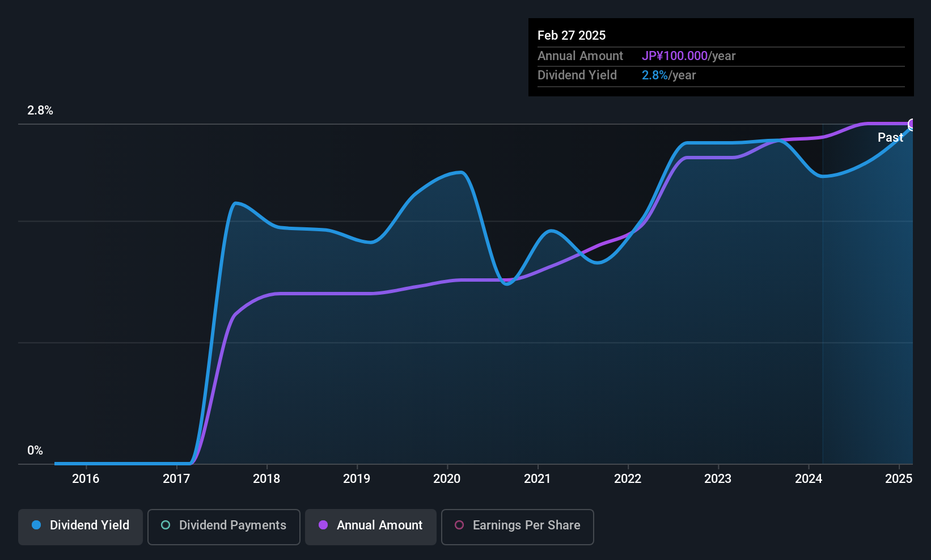Click the 2024 x-axis label
Screen dimensions: 931x560
[809, 479]
